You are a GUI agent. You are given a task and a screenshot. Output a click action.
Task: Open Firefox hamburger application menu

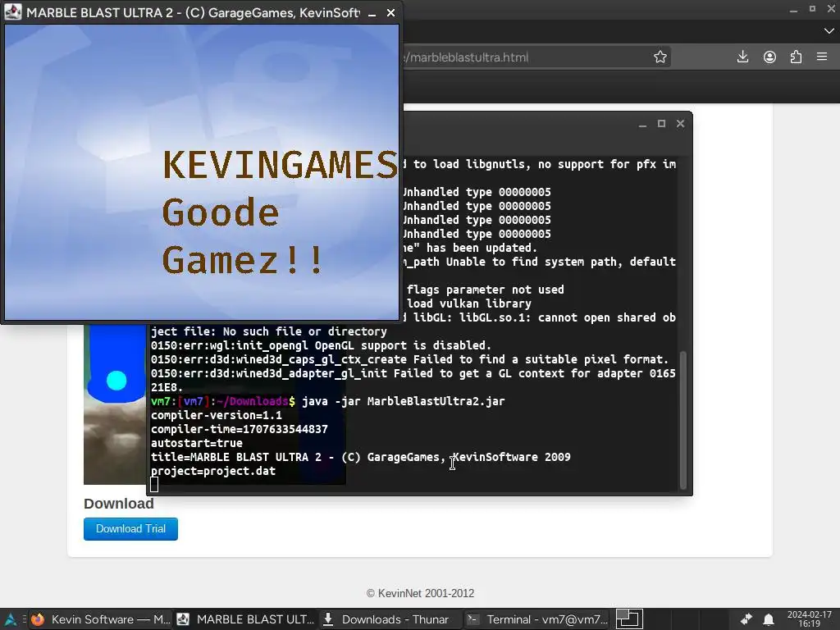point(822,57)
